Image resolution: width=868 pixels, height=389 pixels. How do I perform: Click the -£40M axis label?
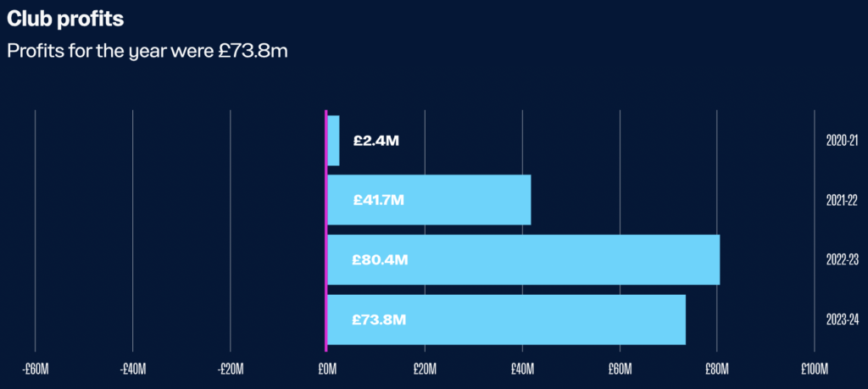click(x=133, y=369)
